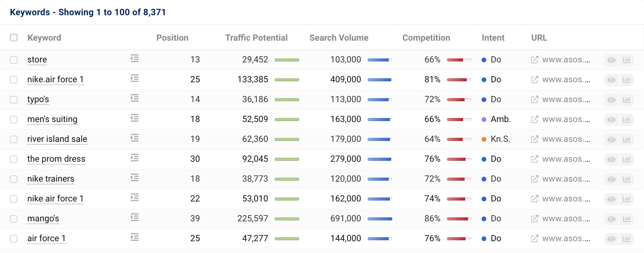Open SERP details icon for typo's
The width and height of the screenshot is (644, 253).
135,98
